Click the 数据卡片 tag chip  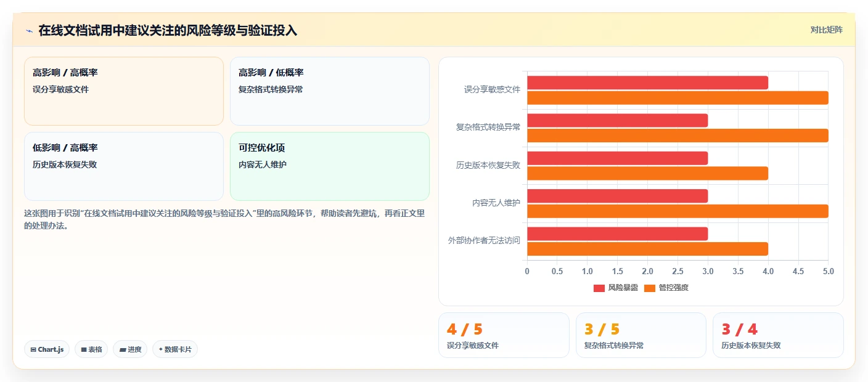pyautogui.click(x=175, y=349)
